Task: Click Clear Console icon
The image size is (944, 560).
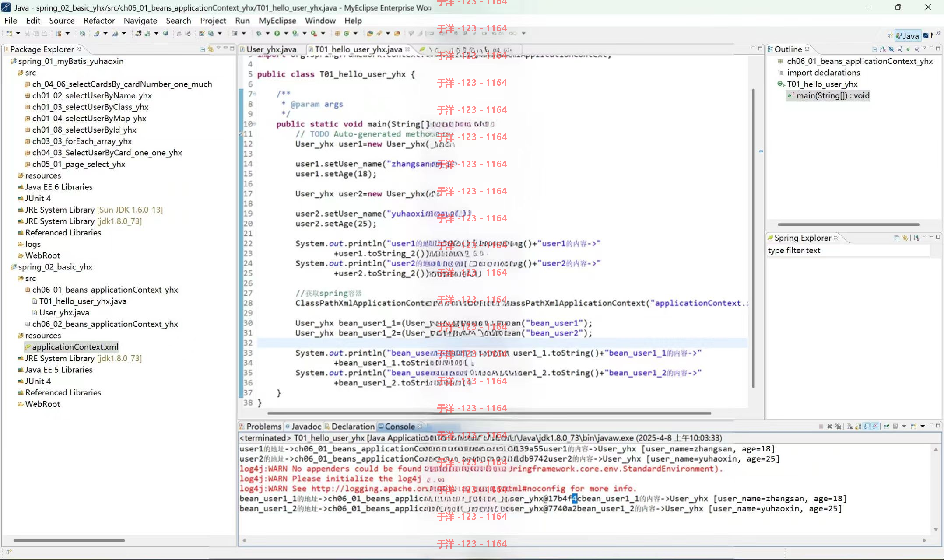Action: click(849, 426)
